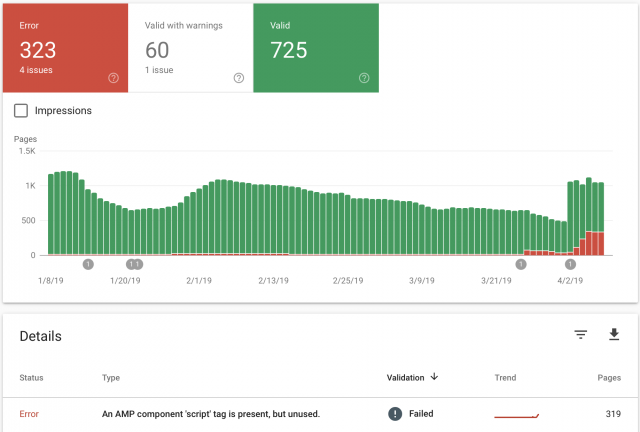Enable the Impressions checkbox
This screenshot has width=640, height=432.
21,110
